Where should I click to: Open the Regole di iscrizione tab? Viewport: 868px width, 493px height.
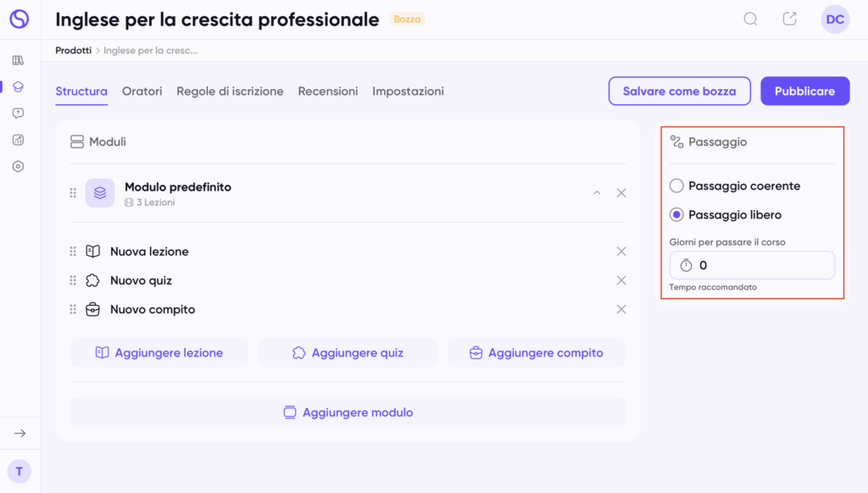tap(230, 91)
